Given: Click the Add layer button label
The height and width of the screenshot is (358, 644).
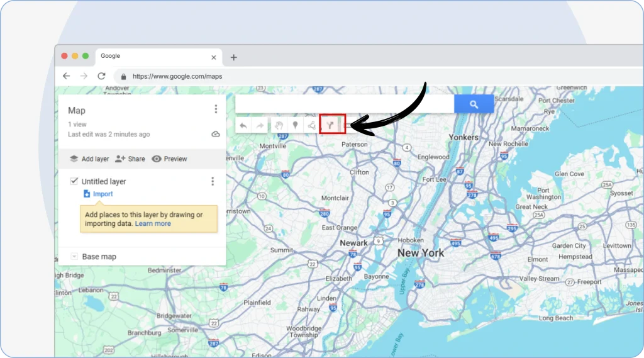Looking at the screenshot, I should [95, 159].
